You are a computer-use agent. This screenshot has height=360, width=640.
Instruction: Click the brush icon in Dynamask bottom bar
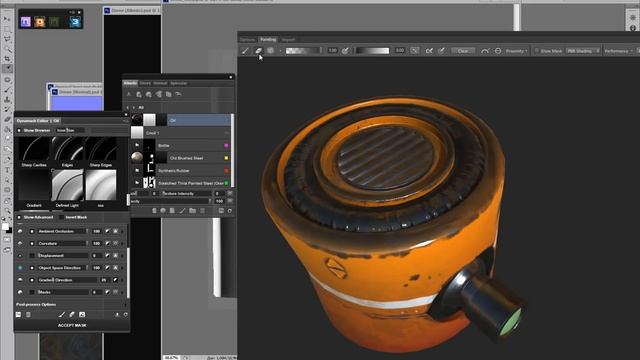point(62,315)
